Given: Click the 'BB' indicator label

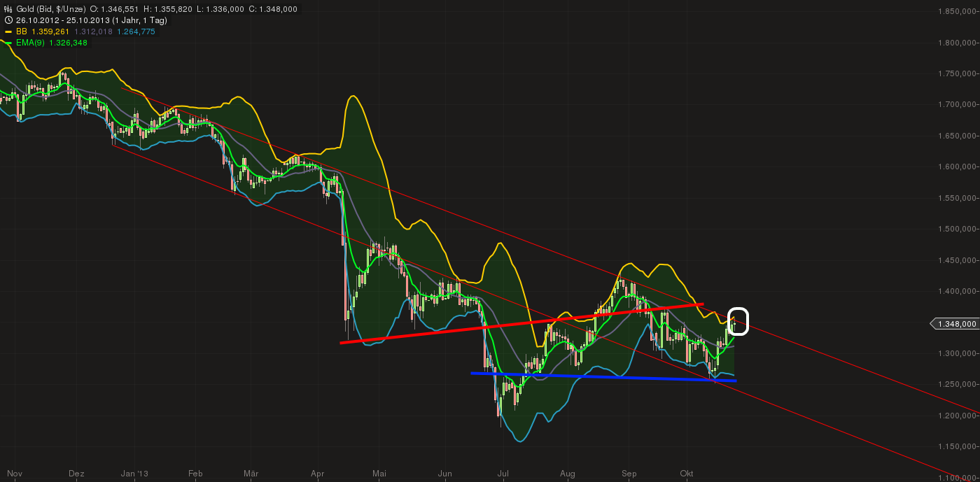Looking at the screenshot, I should [x=21, y=31].
